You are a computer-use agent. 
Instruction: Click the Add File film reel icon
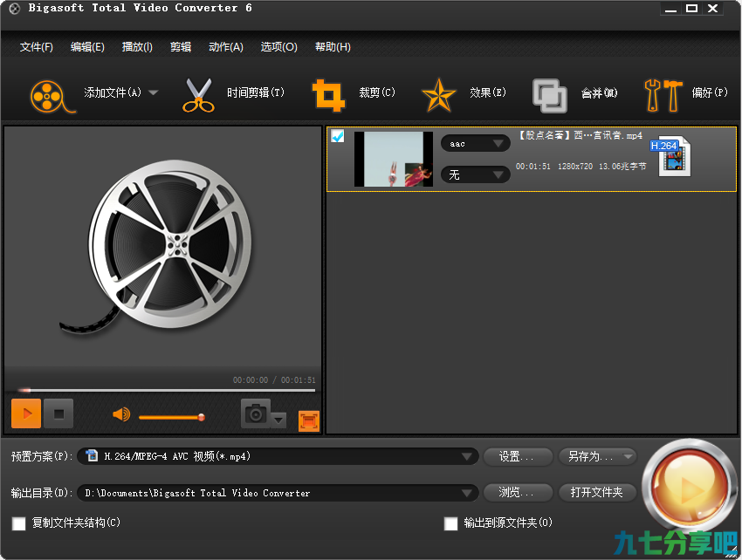pyautogui.click(x=52, y=97)
